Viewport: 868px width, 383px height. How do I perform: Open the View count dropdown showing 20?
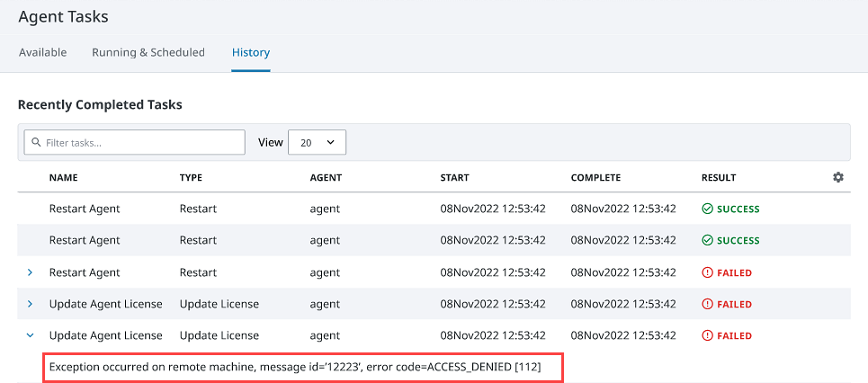(x=318, y=142)
